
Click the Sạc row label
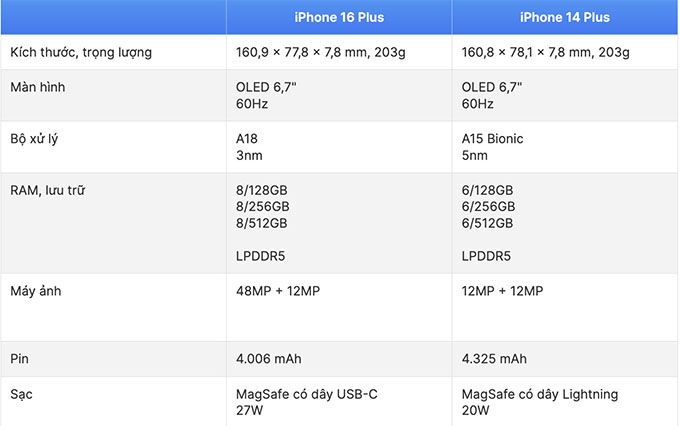21,394
